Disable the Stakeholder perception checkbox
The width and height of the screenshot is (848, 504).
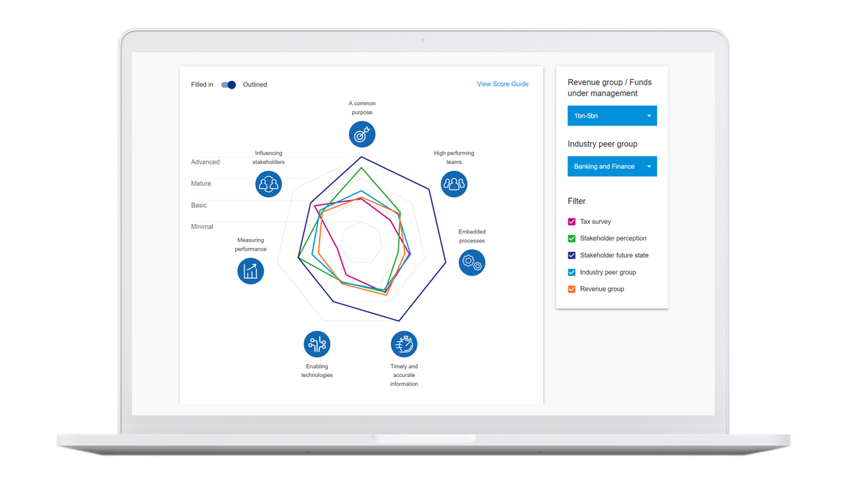click(x=572, y=238)
